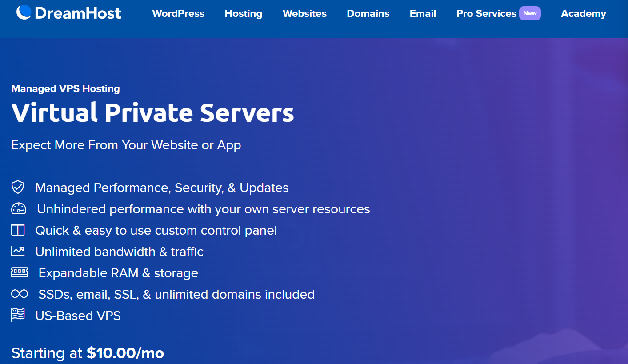Expand the Domains menu item
Image resolution: width=628 pixels, height=364 pixels.
click(368, 14)
